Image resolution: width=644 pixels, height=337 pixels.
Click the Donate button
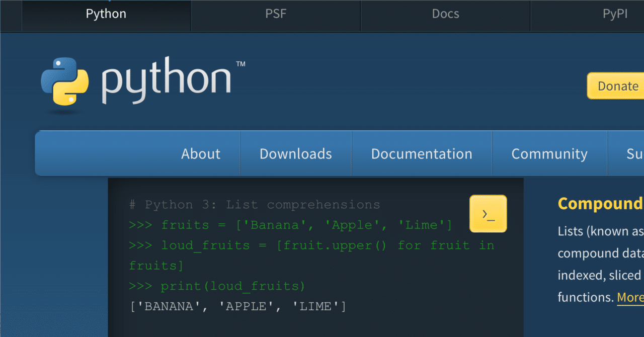click(618, 86)
